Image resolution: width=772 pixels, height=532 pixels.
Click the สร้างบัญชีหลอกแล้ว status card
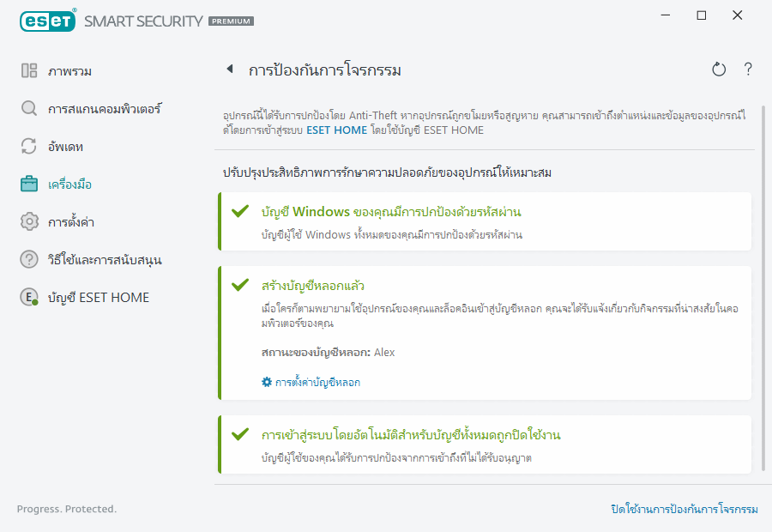[480, 333]
